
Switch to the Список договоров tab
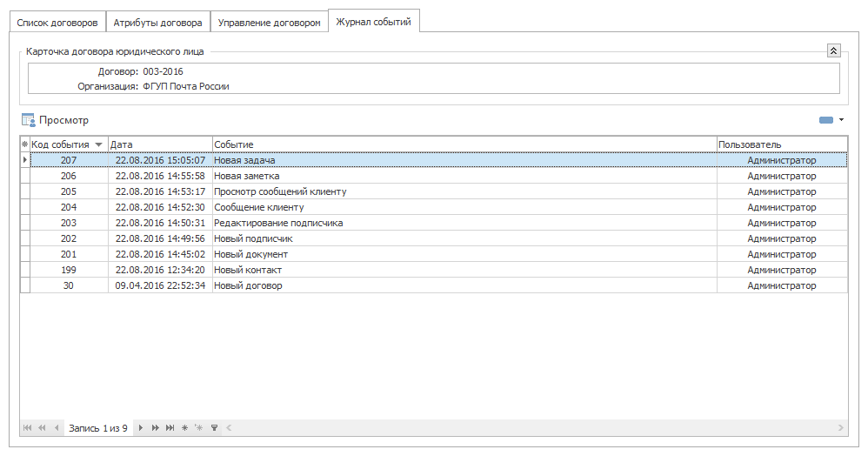(57, 23)
